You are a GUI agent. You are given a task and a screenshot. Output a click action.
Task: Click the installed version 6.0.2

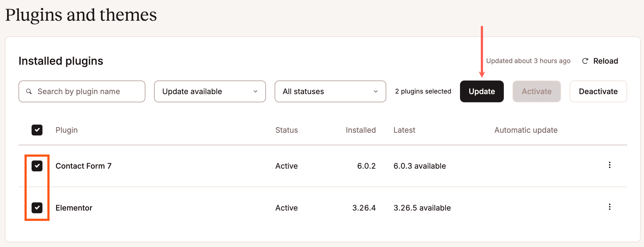pyautogui.click(x=366, y=166)
